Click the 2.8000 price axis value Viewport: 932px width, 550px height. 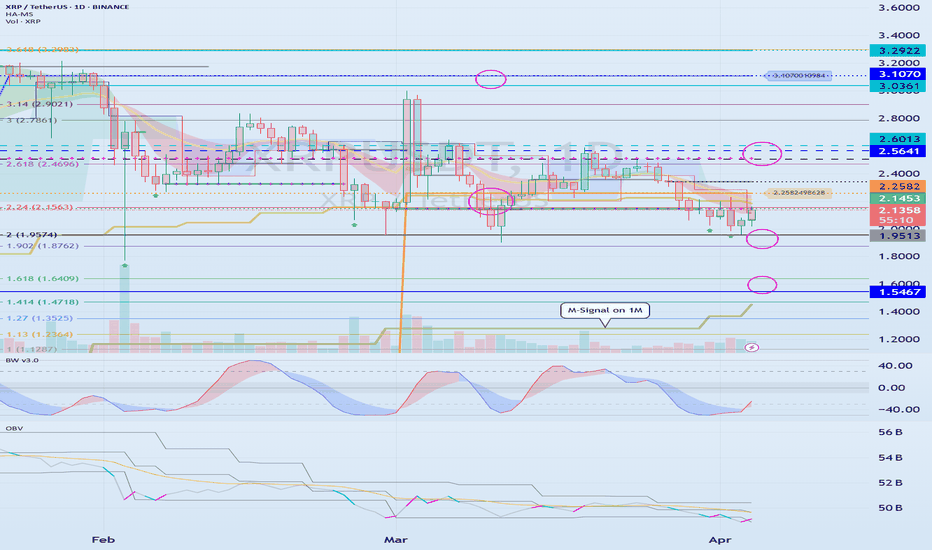[x=899, y=118]
